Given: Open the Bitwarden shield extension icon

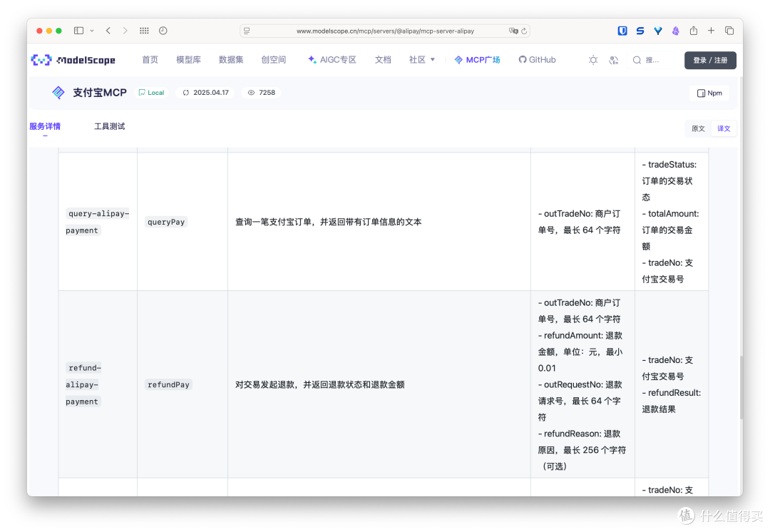Looking at the screenshot, I should 622,31.
